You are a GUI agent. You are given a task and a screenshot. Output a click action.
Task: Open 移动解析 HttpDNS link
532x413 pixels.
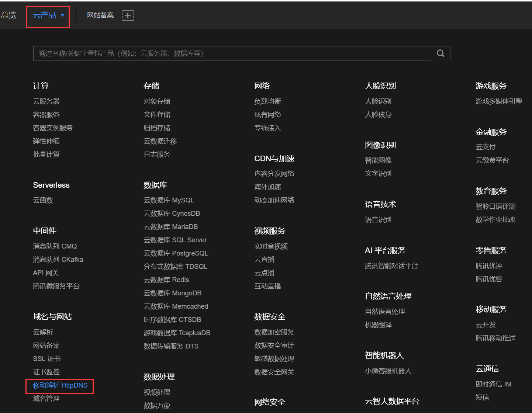pyautogui.click(x=60, y=385)
